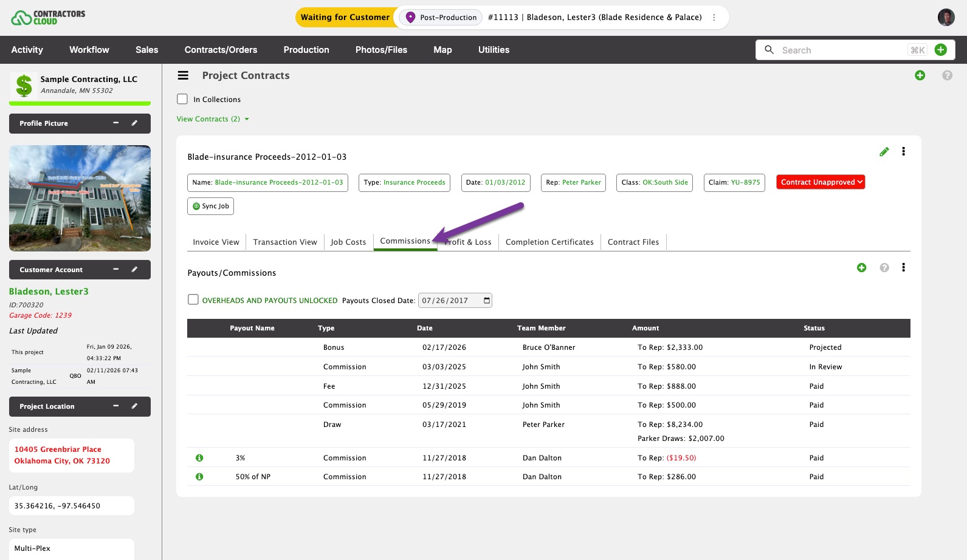Switch to the Job Costs tab
This screenshot has width=967, height=560.
(348, 242)
